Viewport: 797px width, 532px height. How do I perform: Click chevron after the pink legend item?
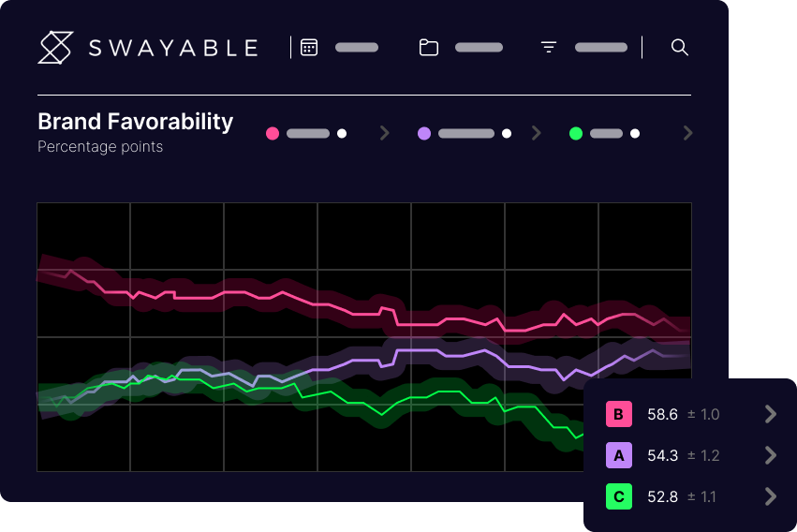tap(384, 134)
